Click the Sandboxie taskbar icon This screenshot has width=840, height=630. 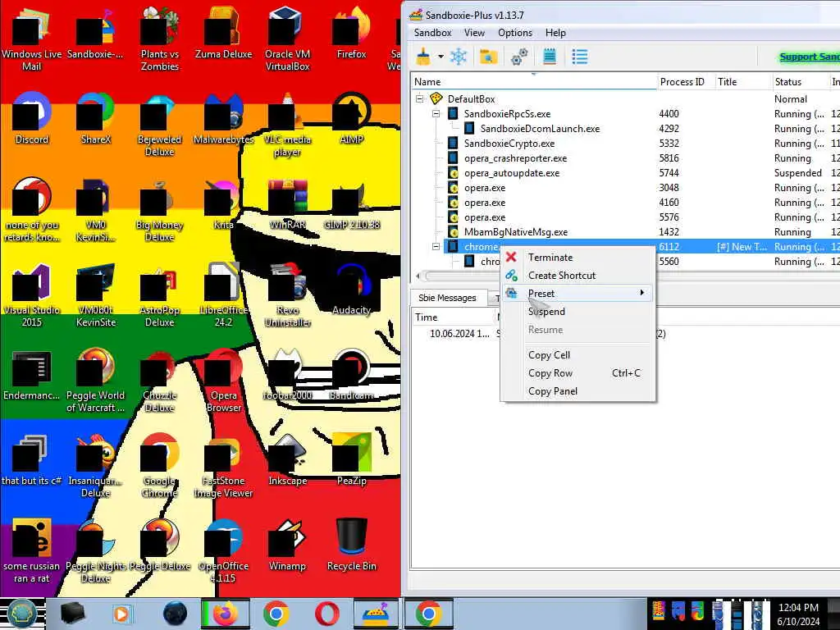(x=377, y=614)
